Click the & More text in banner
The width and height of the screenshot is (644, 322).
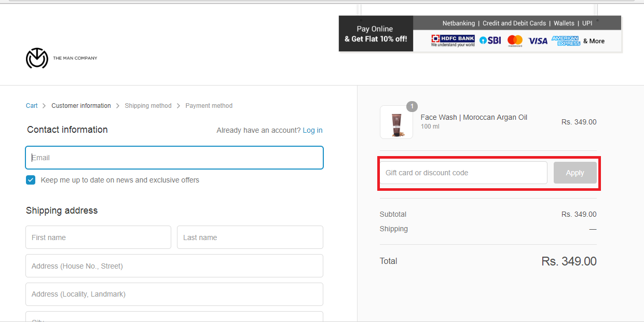[x=594, y=41]
